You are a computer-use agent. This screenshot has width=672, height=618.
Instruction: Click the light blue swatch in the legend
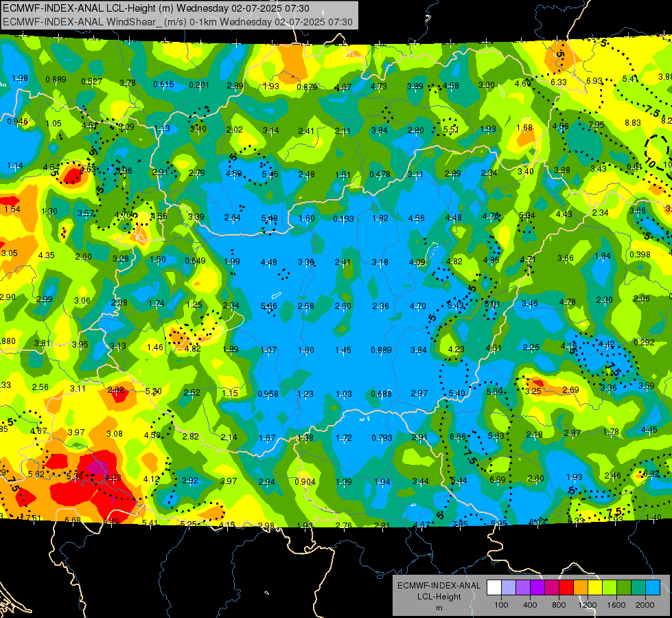tap(652, 588)
